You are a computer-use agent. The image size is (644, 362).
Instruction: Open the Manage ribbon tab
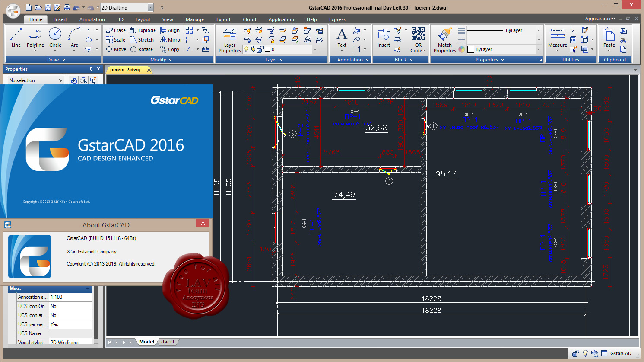(x=195, y=19)
